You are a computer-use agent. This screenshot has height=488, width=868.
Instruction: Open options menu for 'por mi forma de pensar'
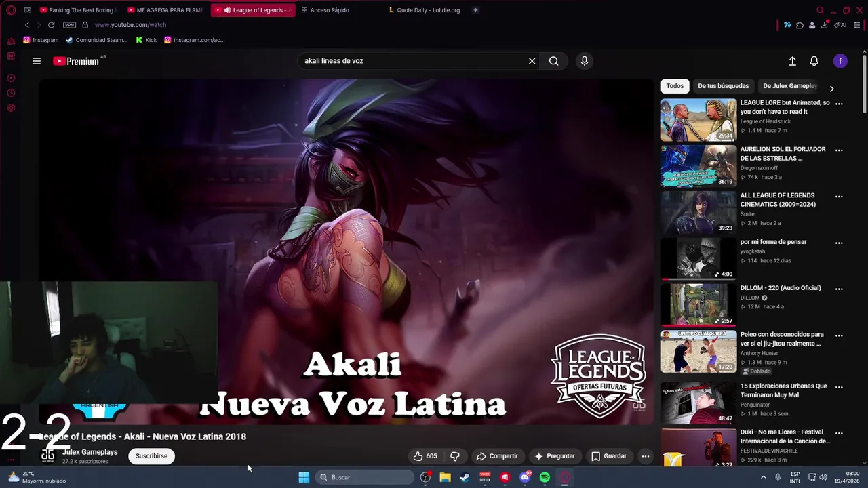click(x=839, y=243)
